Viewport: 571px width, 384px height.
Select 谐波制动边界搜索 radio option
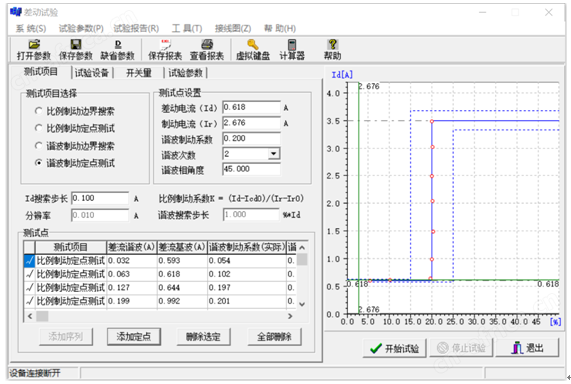pos(38,146)
